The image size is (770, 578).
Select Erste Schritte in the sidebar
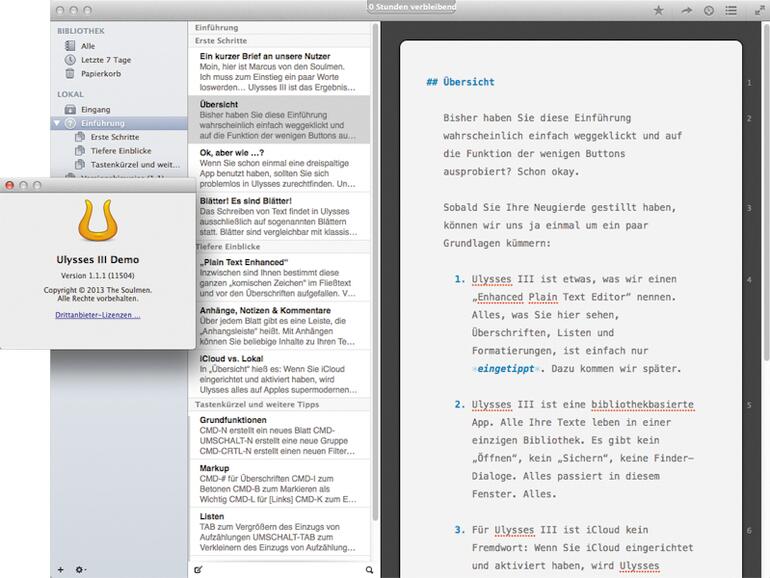[x=119, y=137]
